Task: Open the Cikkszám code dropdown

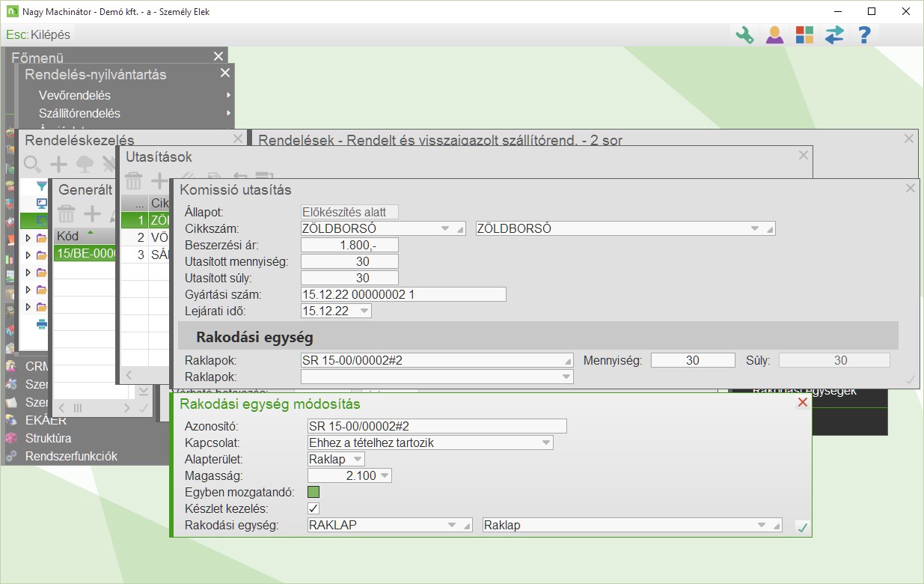Action: (446, 228)
